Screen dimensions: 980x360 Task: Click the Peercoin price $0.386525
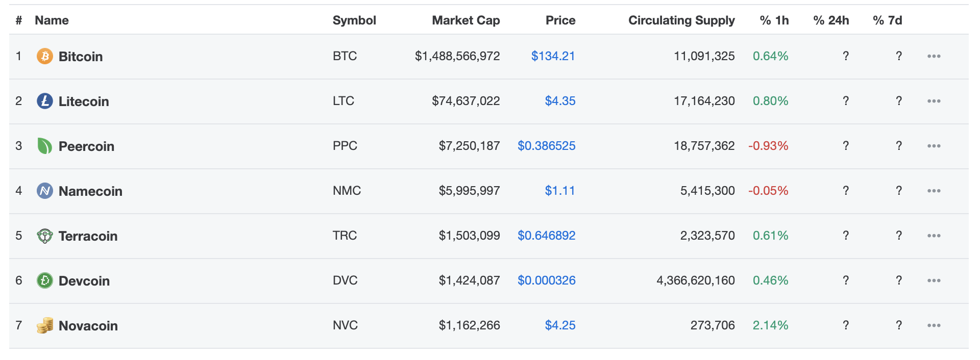click(x=547, y=146)
